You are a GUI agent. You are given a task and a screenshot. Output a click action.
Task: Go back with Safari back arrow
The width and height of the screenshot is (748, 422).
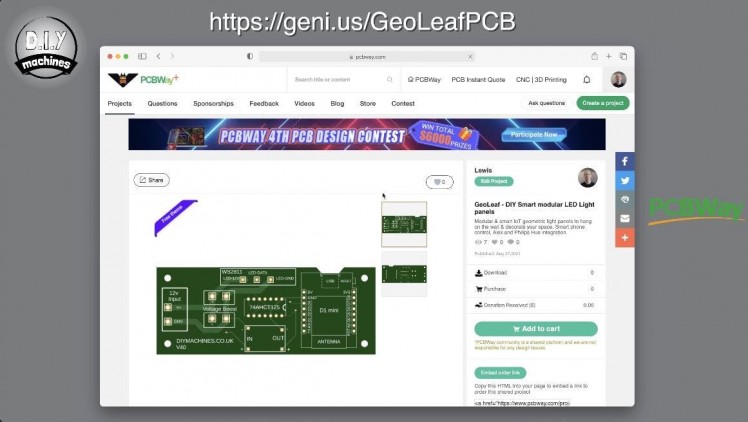tap(158, 56)
